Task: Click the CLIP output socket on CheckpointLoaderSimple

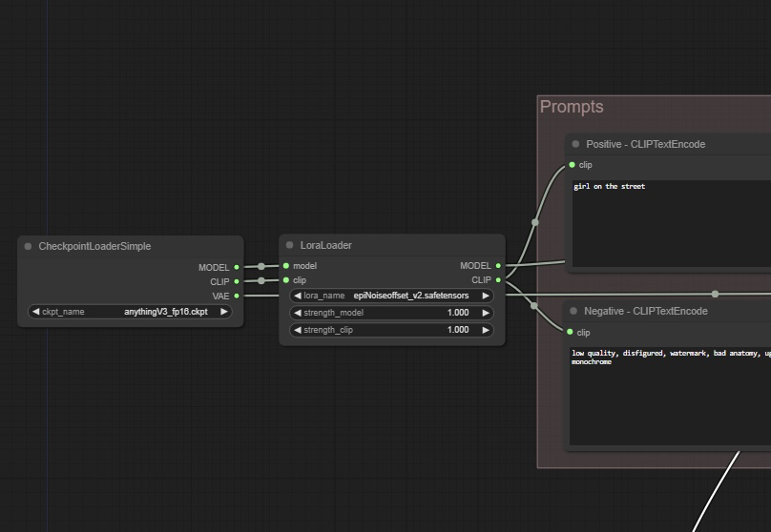Action: 237,281
